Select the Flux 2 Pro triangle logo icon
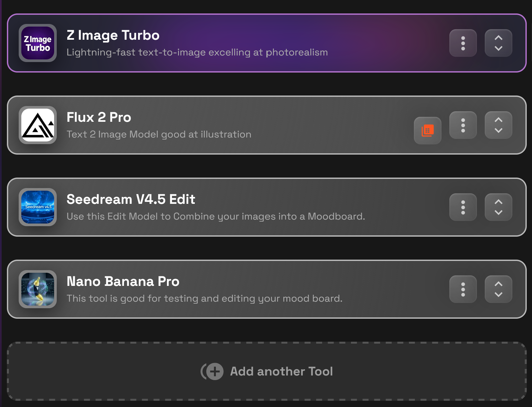Image resolution: width=532 pixels, height=407 pixels. click(x=37, y=125)
